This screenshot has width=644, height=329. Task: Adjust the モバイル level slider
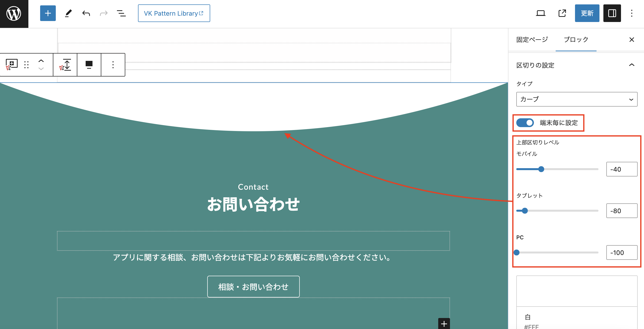click(557, 169)
